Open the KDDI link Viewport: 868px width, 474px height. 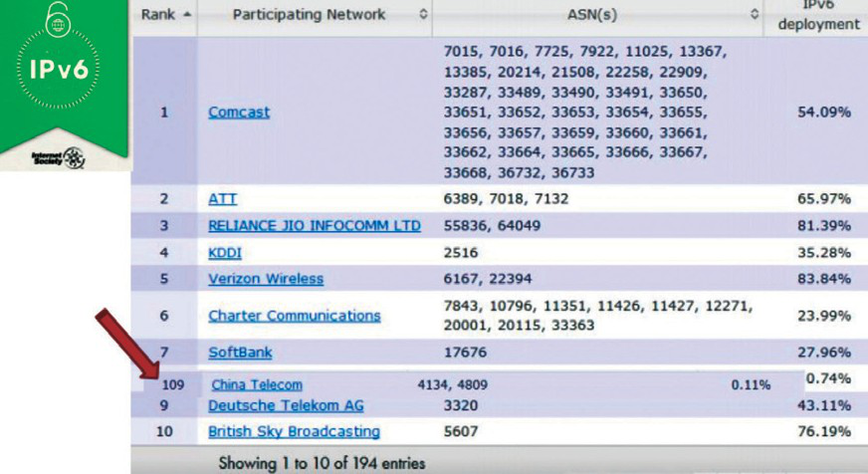pos(225,253)
